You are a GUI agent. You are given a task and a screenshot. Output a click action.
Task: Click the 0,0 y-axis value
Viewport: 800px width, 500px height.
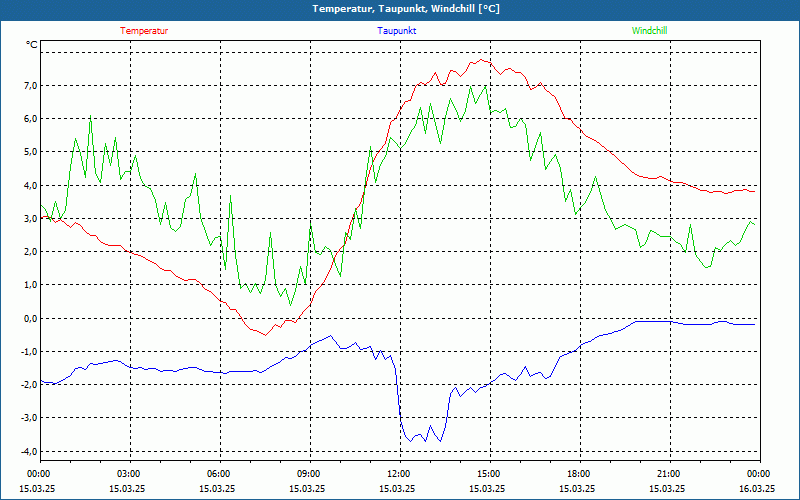(x=31, y=319)
